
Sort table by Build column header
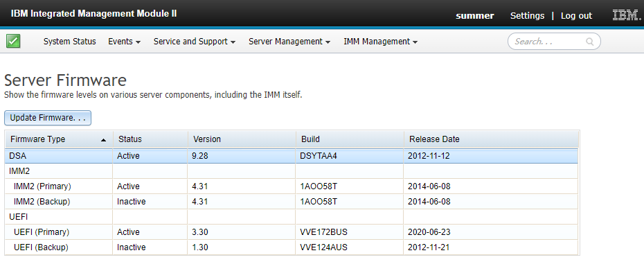(350, 139)
